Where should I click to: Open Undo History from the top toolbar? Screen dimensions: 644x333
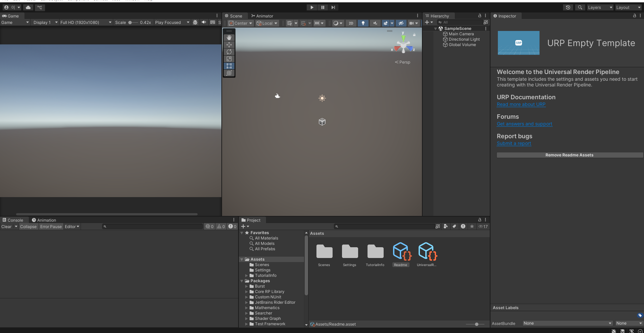pos(568,7)
